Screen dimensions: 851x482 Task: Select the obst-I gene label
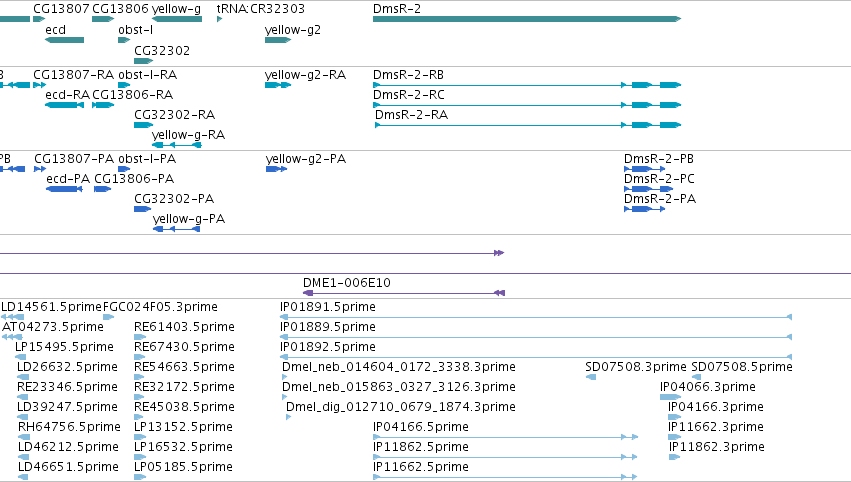click(x=135, y=30)
